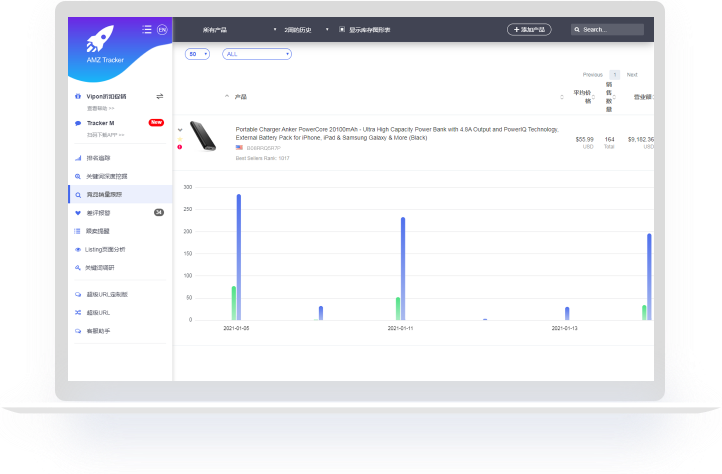Image resolution: width=722 pixels, height=474 pixels.
Task: Click the yellow star marker beside product
Action: [180, 138]
